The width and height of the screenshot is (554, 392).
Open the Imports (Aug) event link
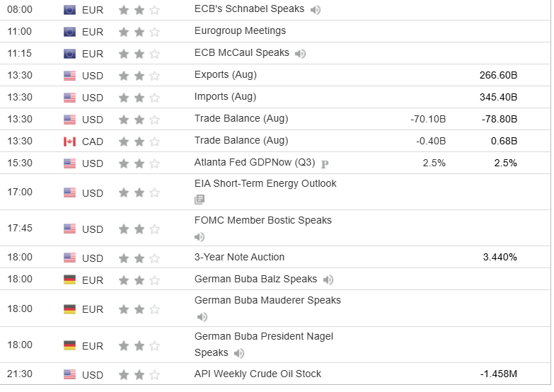coord(225,97)
